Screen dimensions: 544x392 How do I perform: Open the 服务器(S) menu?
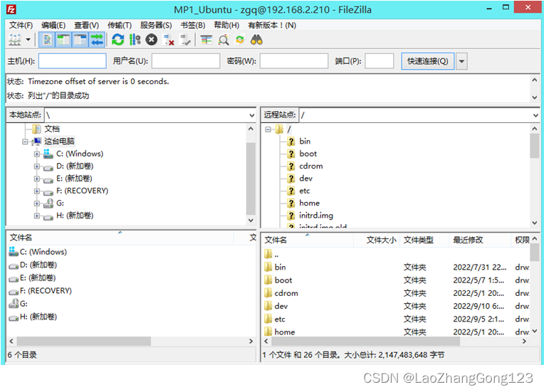(156, 26)
